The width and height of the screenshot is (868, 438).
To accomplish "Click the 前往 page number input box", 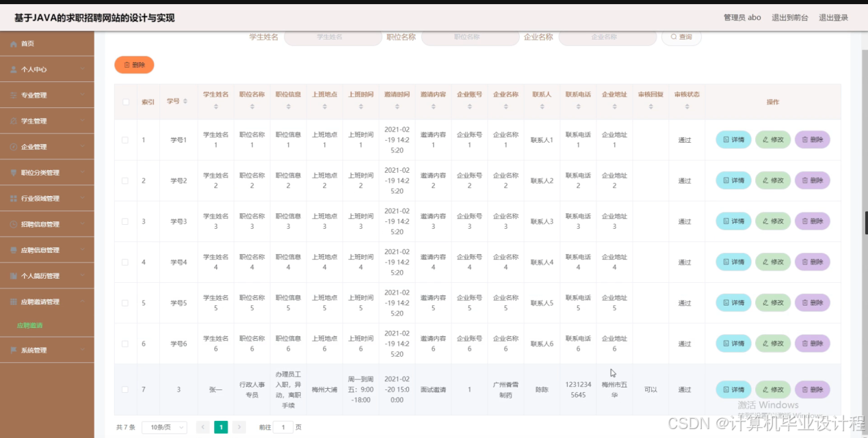I will tap(283, 427).
